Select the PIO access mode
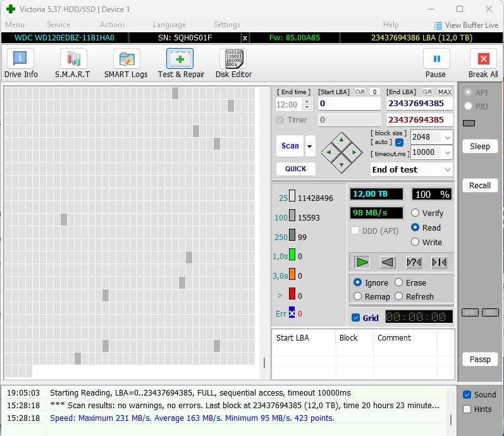The image size is (504, 436). click(469, 106)
